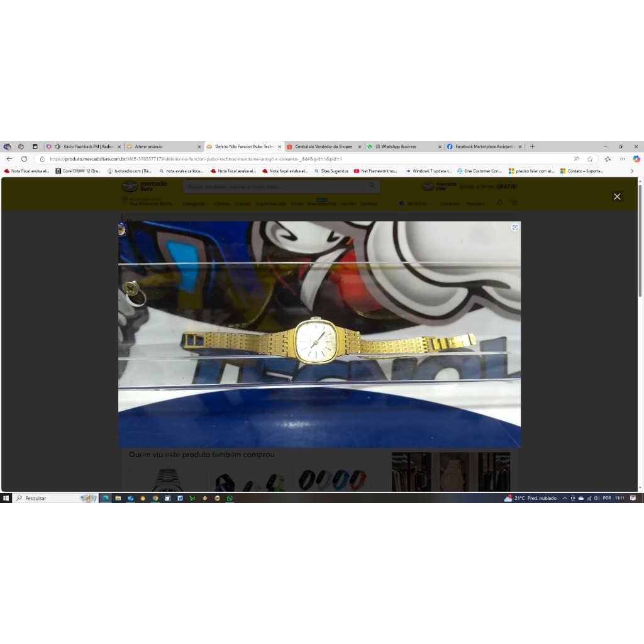644x644 pixels.
Task: Open Contato – Suporte bookmark
Action: pyautogui.click(x=582, y=171)
